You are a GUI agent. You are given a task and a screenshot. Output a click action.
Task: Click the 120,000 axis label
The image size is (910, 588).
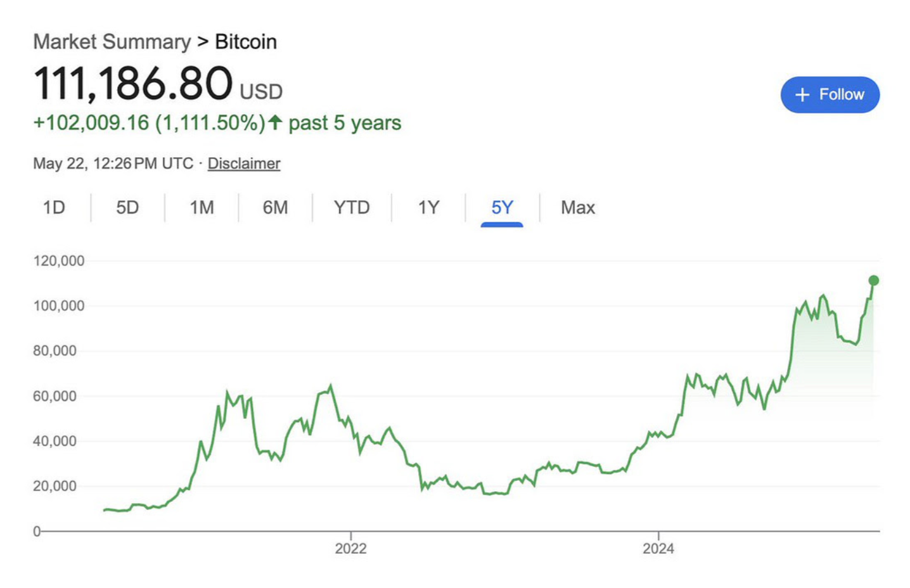click(x=58, y=261)
